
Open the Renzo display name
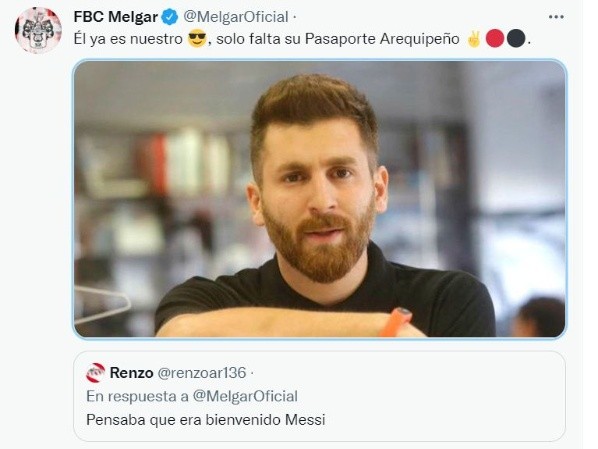click(132, 373)
